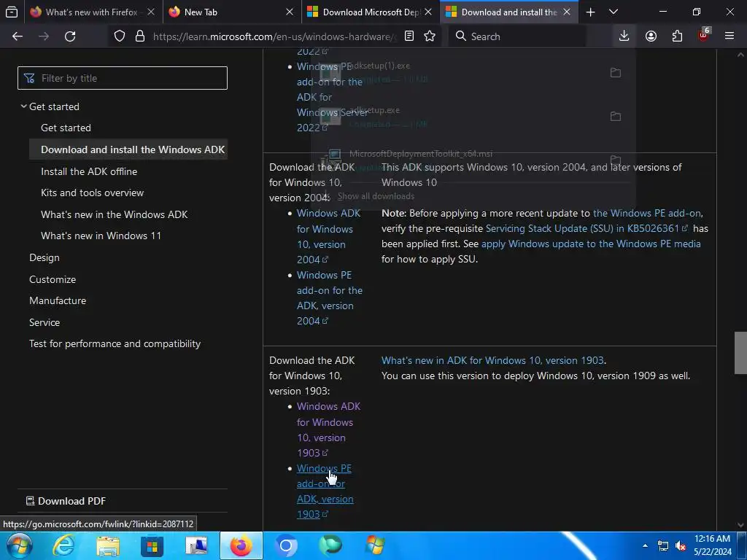Open the Windows Start menu

20,545
